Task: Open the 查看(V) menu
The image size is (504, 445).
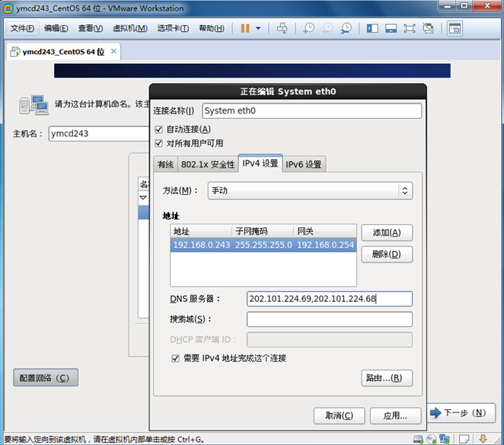Action: (91, 28)
